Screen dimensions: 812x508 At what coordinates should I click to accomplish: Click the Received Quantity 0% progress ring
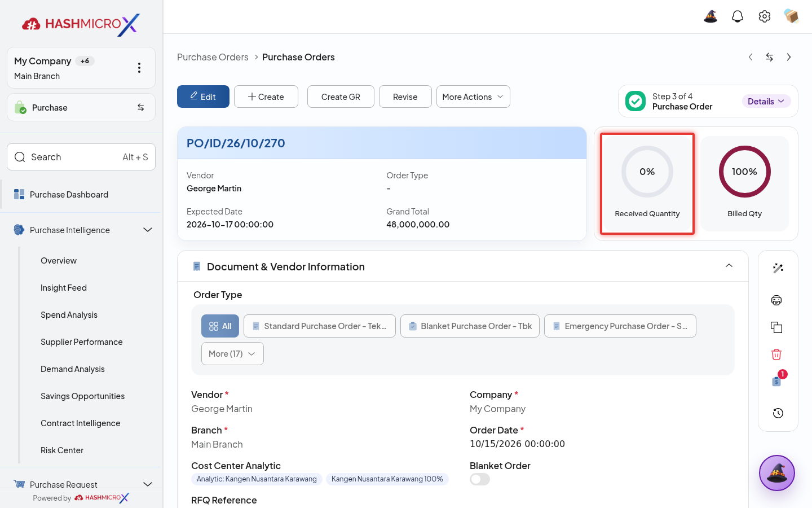pos(647,172)
